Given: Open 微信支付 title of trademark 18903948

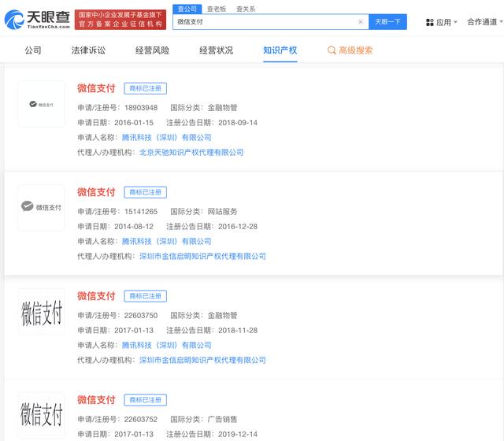Looking at the screenshot, I should (96, 88).
